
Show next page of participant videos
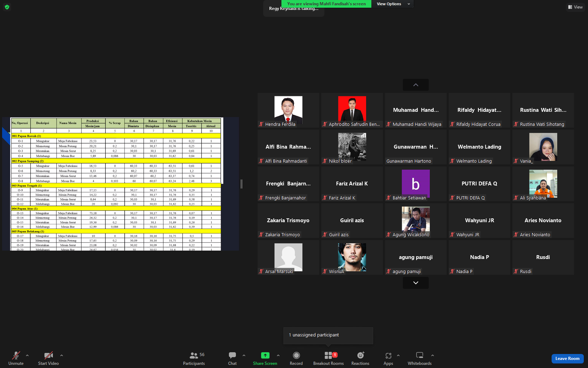[x=416, y=283]
